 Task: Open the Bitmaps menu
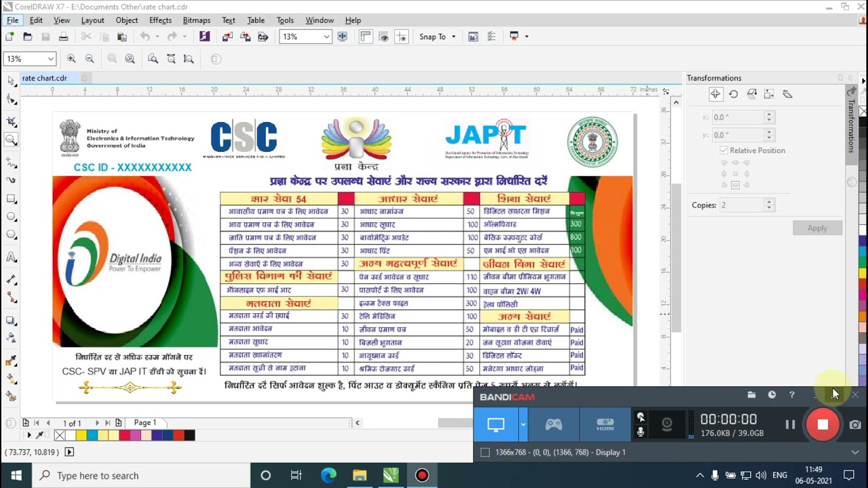coord(197,20)
